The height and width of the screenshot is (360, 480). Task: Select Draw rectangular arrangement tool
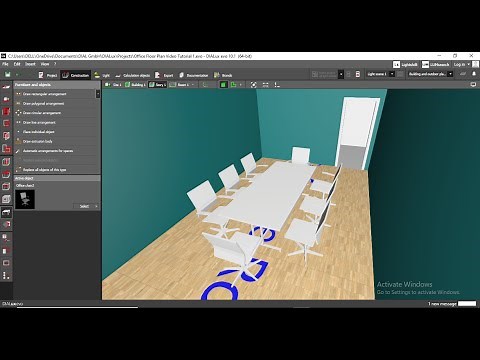pyautogui.click(x=55, y=94)
